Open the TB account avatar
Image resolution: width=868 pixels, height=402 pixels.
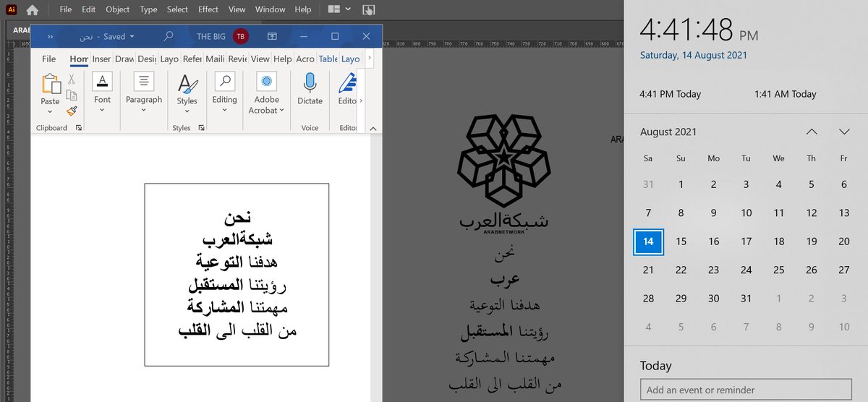click(240, 36)
